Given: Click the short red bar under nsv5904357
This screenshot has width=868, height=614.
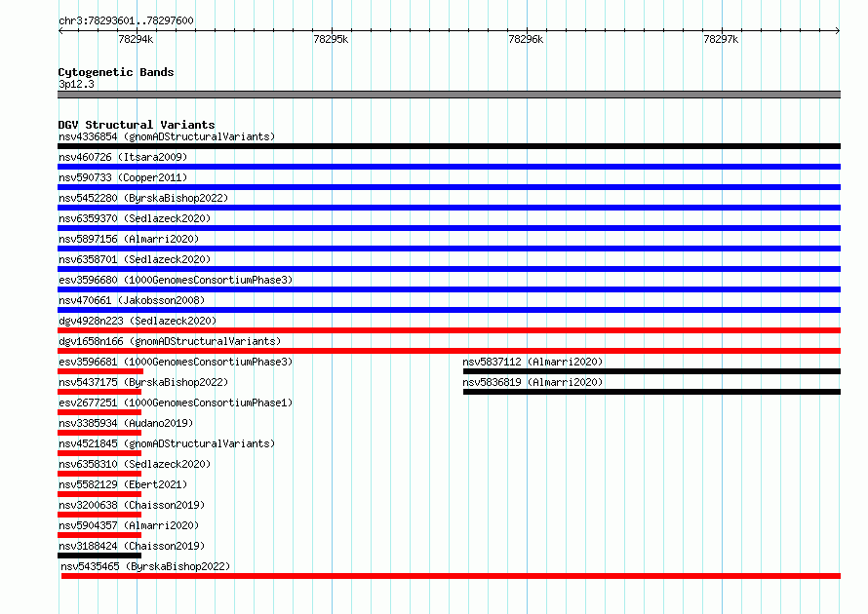Looking at the screenshot, I should pos(99,535).
